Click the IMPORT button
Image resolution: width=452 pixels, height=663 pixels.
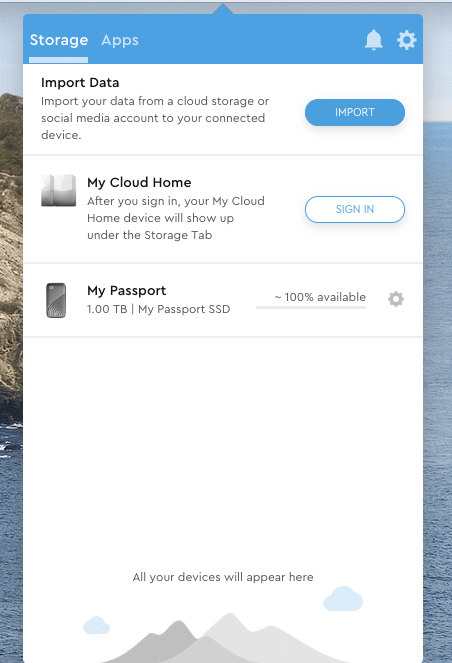355,112
